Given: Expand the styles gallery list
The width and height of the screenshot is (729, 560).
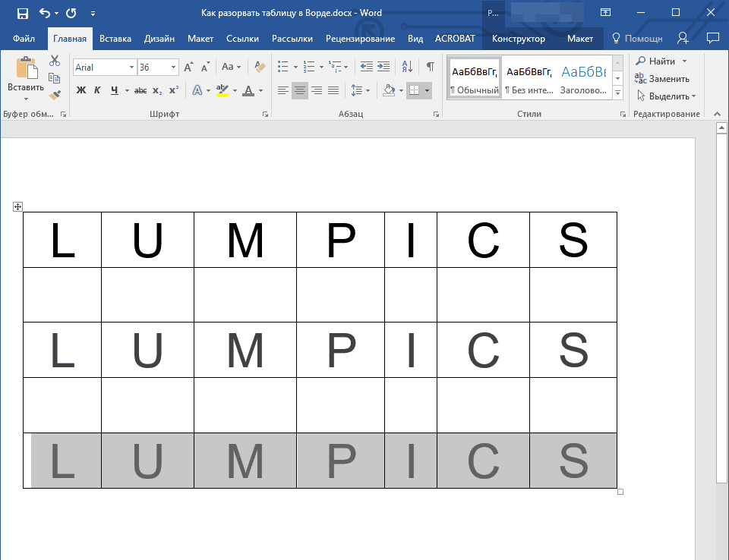Looking at the screenshot, I should [617, 93].
